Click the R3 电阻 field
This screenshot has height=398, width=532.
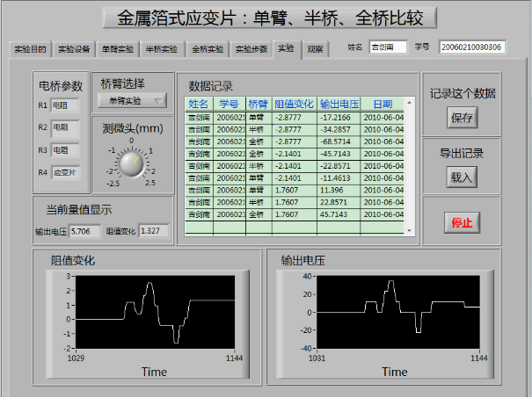[65, 150]
